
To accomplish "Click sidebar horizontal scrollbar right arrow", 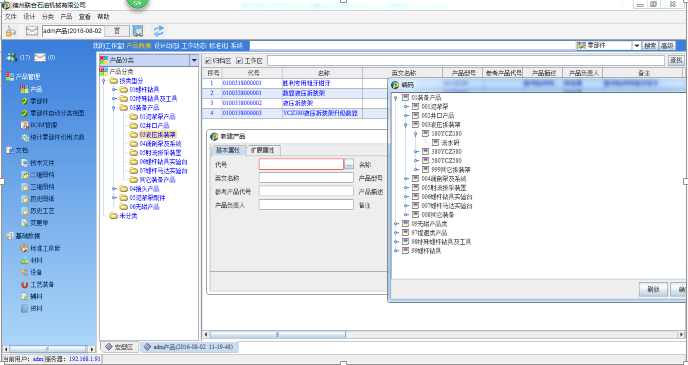I will point(92,349).
